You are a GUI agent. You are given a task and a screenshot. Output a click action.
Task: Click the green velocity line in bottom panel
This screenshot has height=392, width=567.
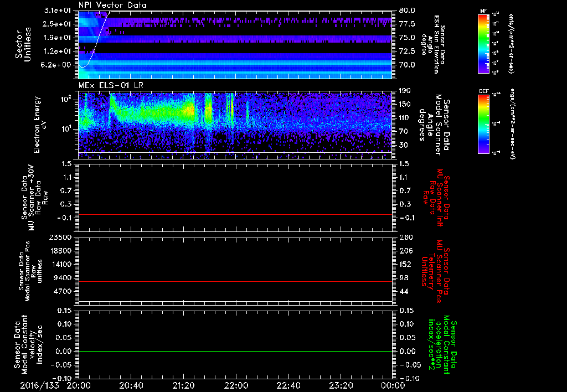pyautogui.click(x=235, y=351)
